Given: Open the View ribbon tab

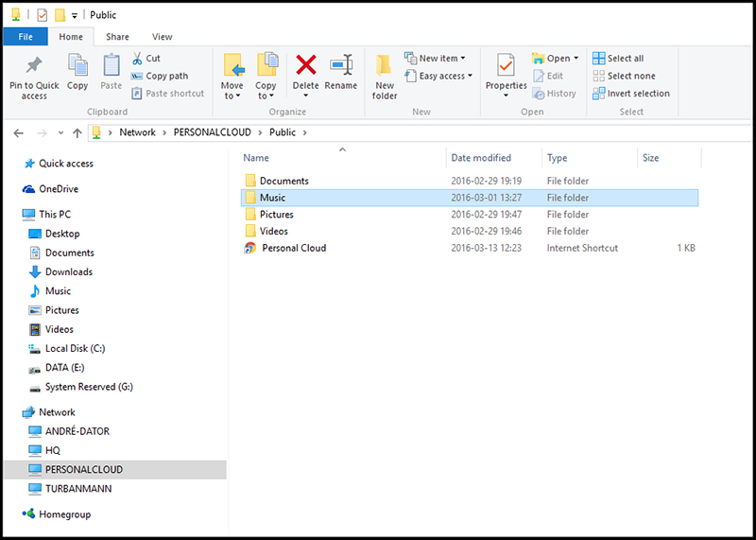Looking at the screenshot, I should pyautogui.click(x=163, y=37).
